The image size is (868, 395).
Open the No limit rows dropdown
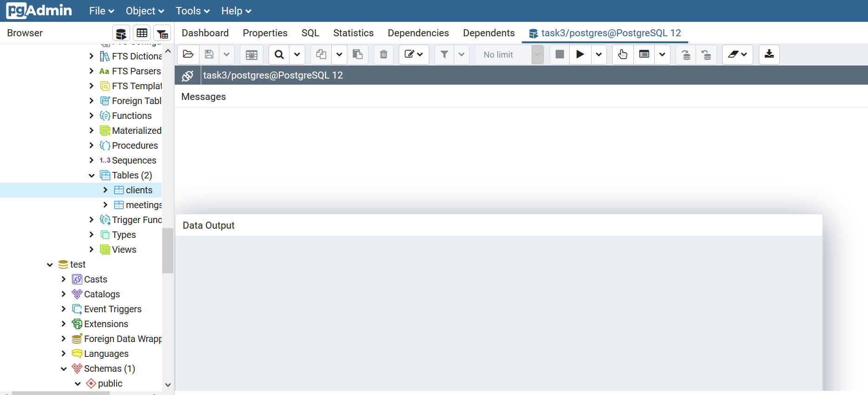tap(537, 54)
